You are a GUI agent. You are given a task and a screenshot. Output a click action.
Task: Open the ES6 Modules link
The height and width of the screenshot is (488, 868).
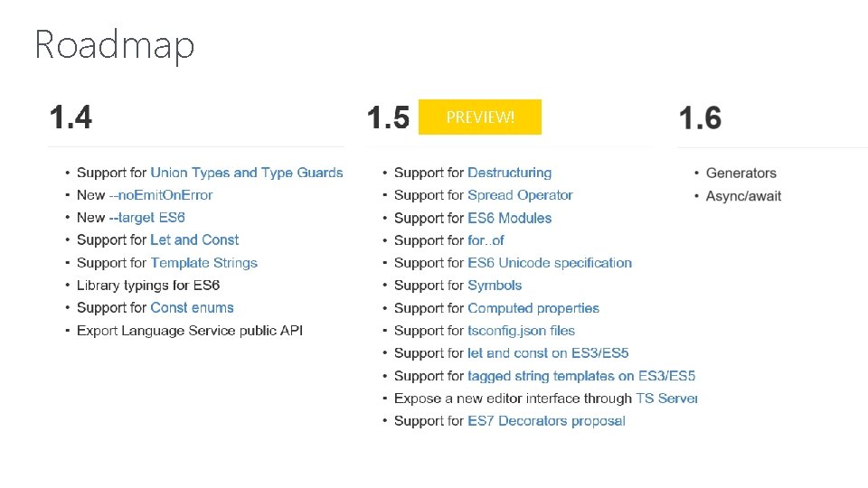coord(509,218)
